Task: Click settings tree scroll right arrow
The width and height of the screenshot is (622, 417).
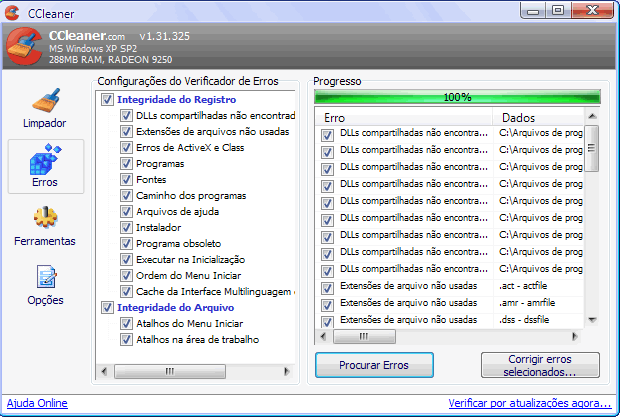Action: coord(286,371)
